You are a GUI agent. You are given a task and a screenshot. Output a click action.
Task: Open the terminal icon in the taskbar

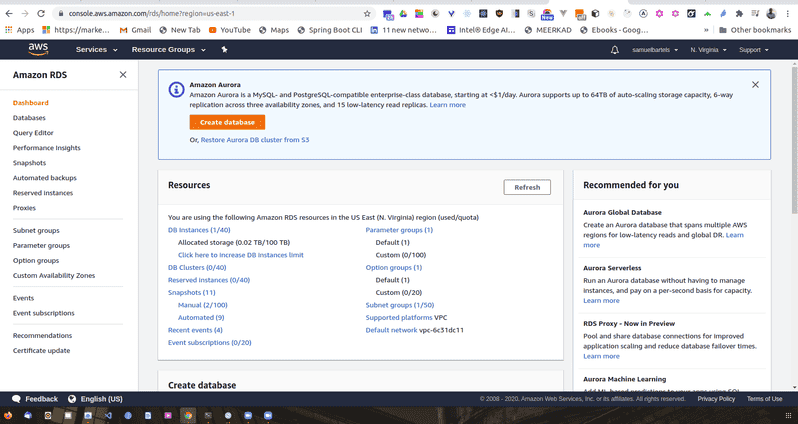pyautogui.click(x=208, y=415)
